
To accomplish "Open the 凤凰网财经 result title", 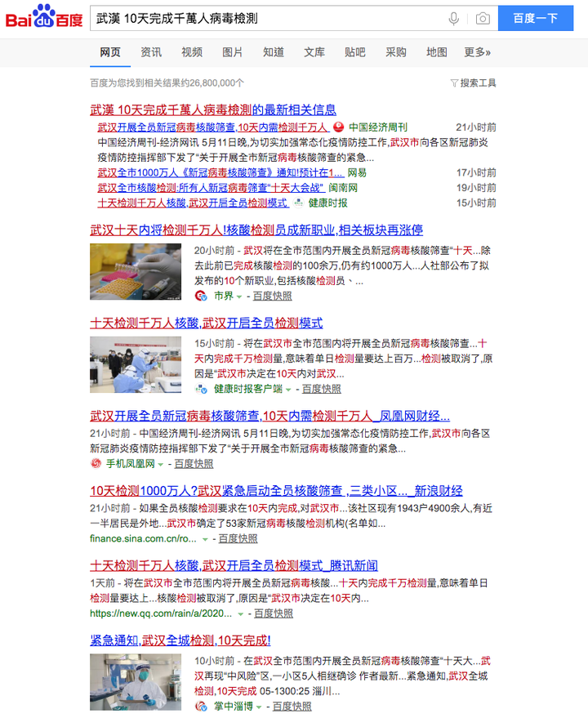I will click(269, 416).
